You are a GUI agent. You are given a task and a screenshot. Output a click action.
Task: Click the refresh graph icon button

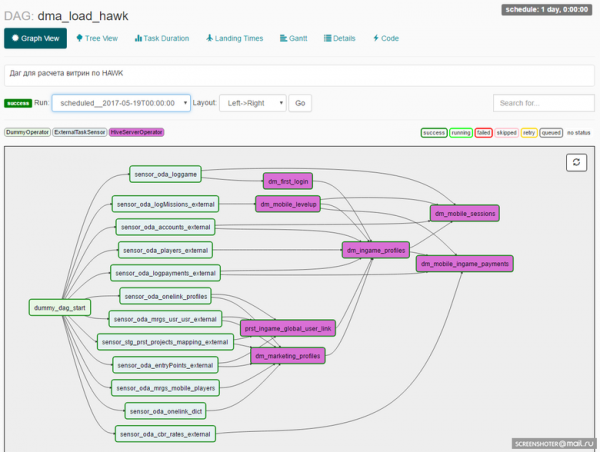pyautogui.click(x=576, y=162)
